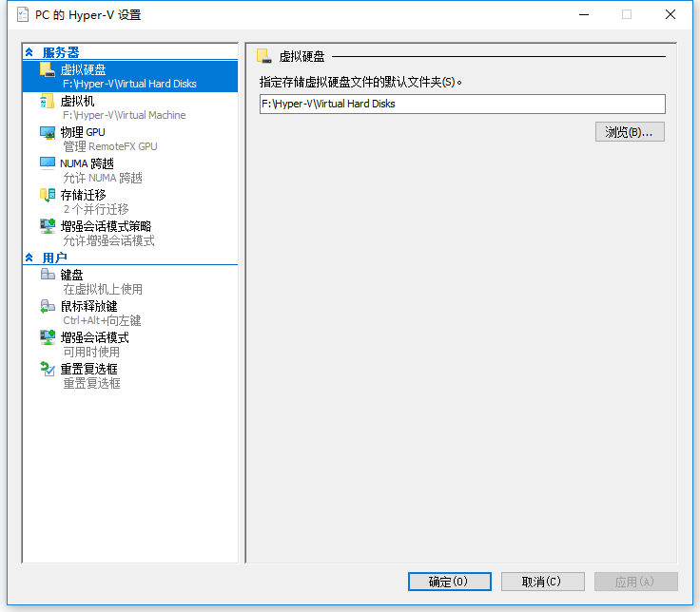The image size is (700, 612).
Task: Click the 虚拟机 folder icon
Action: (48, 101)
